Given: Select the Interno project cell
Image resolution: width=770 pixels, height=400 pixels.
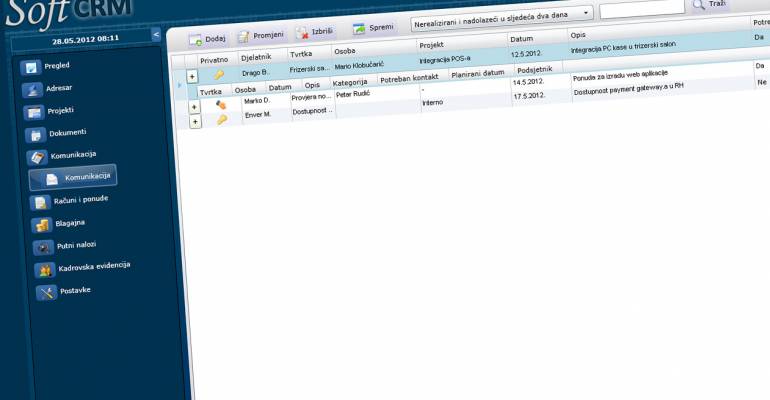Looking at the screenshot, I should click(x=433, y=103).
